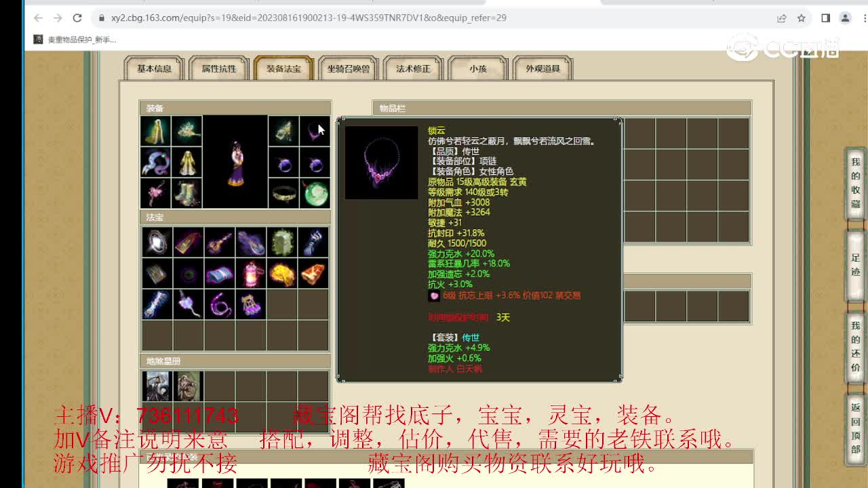The height and width of the screenshot is (488, 868).
Task: Select the glowing golden fan equipment icon
Action: tap(186, 131)
